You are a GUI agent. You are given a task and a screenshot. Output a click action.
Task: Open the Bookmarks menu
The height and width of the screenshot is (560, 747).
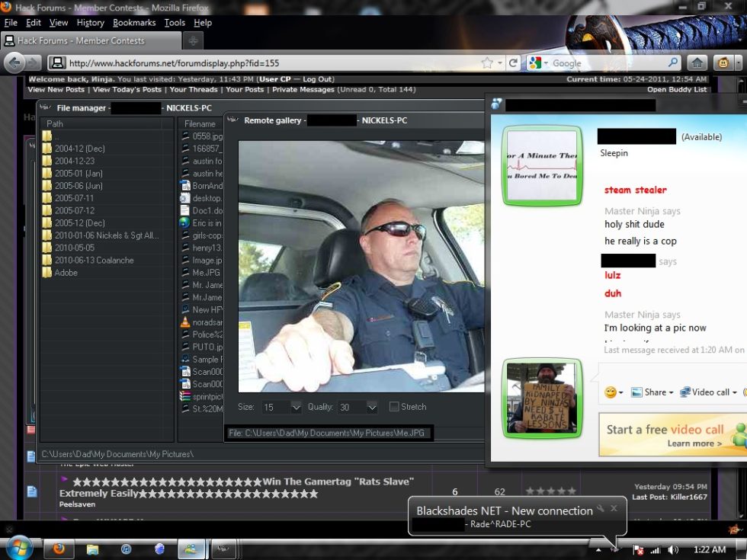[x=134, y=22]
